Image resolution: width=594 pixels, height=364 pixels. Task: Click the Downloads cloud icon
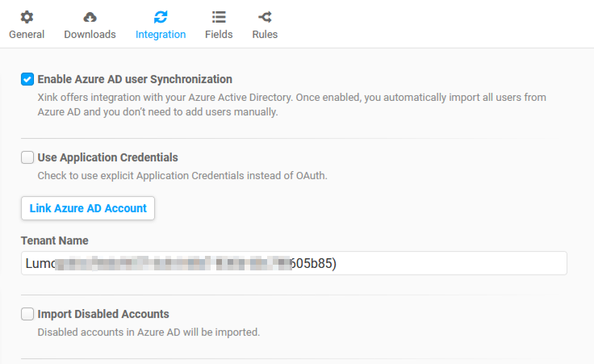(x=90, y=17)
